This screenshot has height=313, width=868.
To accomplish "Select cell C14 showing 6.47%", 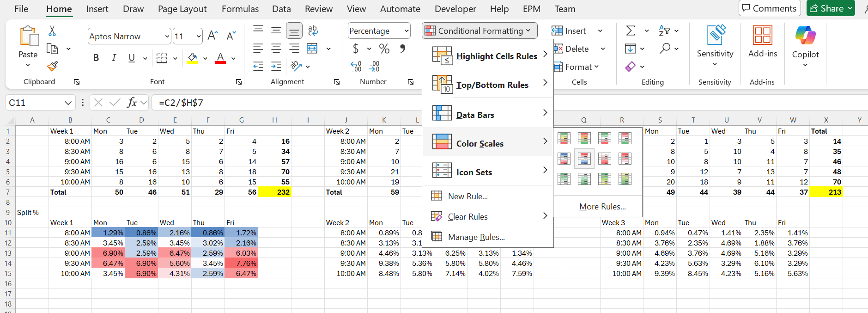I will (108, 264).
